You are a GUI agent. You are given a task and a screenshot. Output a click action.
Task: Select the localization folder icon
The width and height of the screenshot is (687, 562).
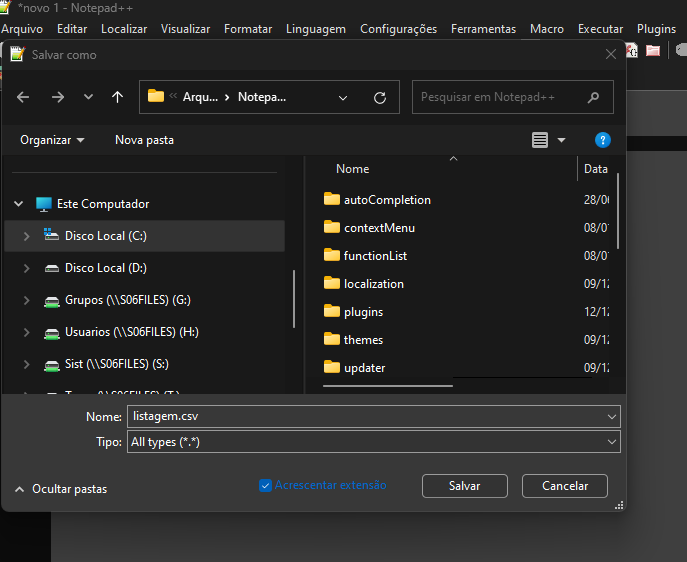tap(332, 283)
